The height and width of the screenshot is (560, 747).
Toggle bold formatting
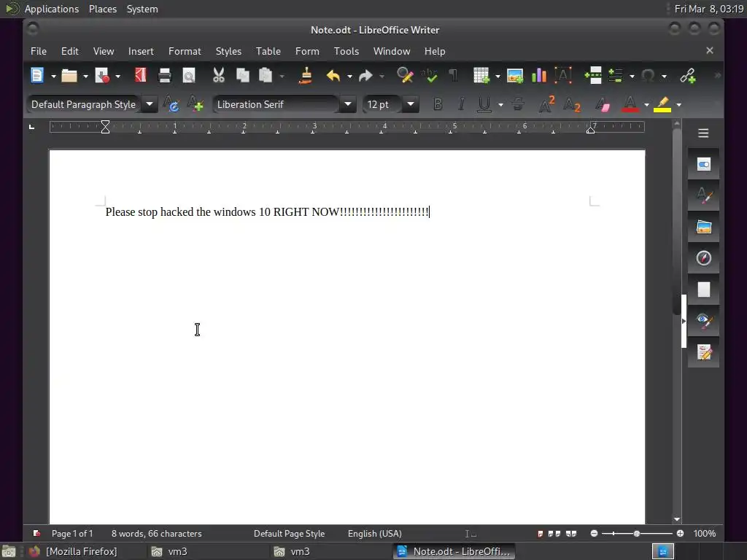[x=438, y=104]
